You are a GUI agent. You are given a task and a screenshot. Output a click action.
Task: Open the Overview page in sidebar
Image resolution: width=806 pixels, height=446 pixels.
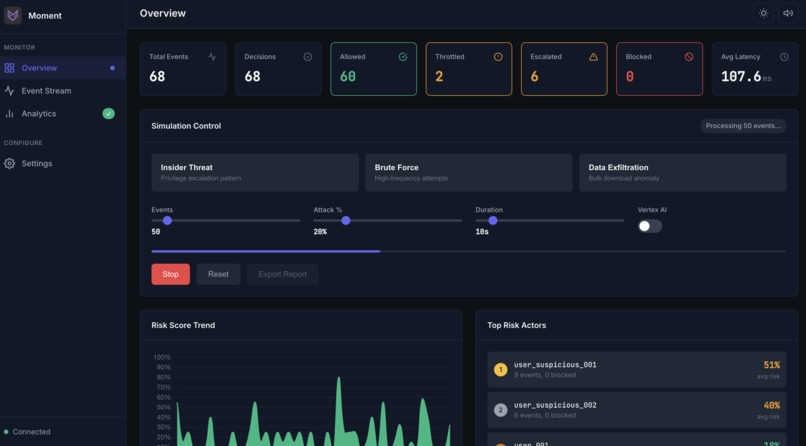[63, 68]
